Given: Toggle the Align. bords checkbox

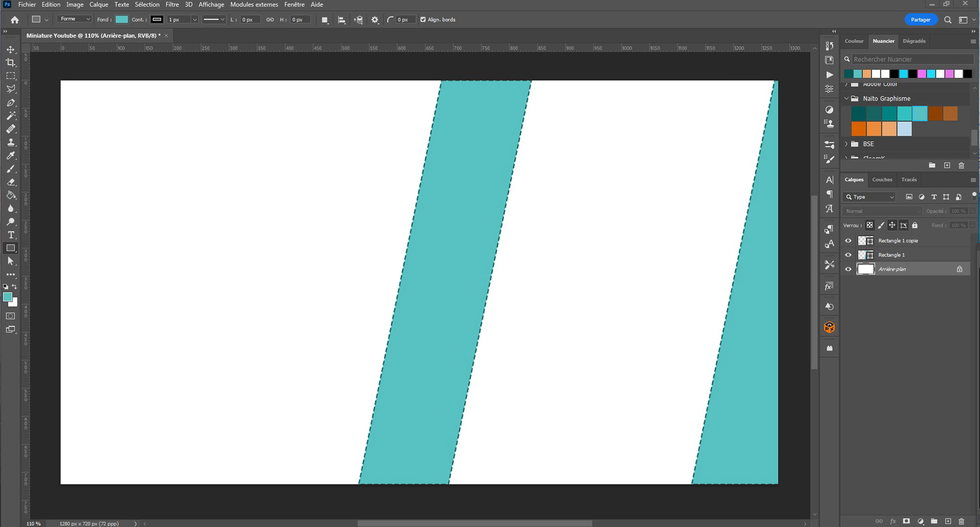Looking at the screenshot, I should click(423, 20).
